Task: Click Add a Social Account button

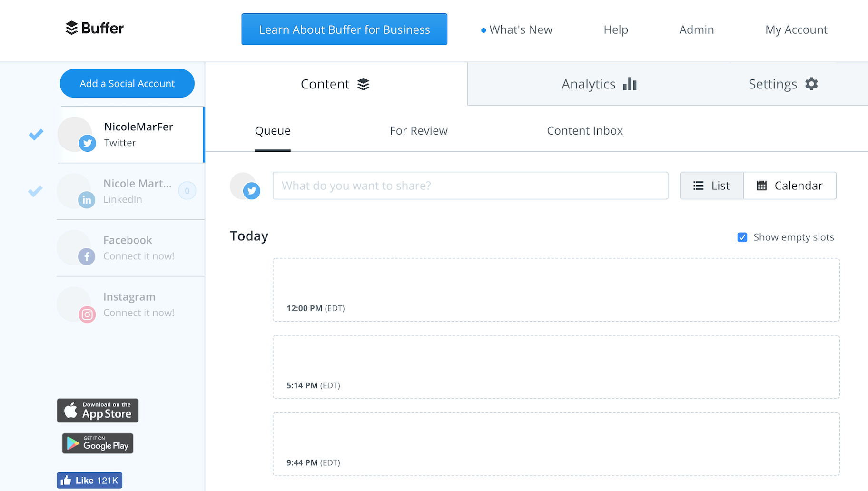Action: pos(127,84)
